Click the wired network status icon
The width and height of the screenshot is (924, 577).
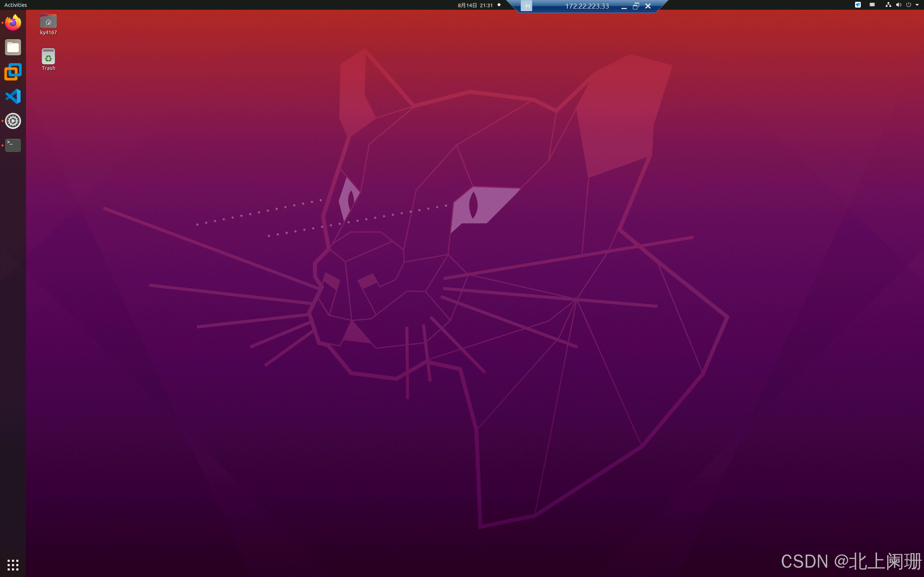tap(888, 5)
